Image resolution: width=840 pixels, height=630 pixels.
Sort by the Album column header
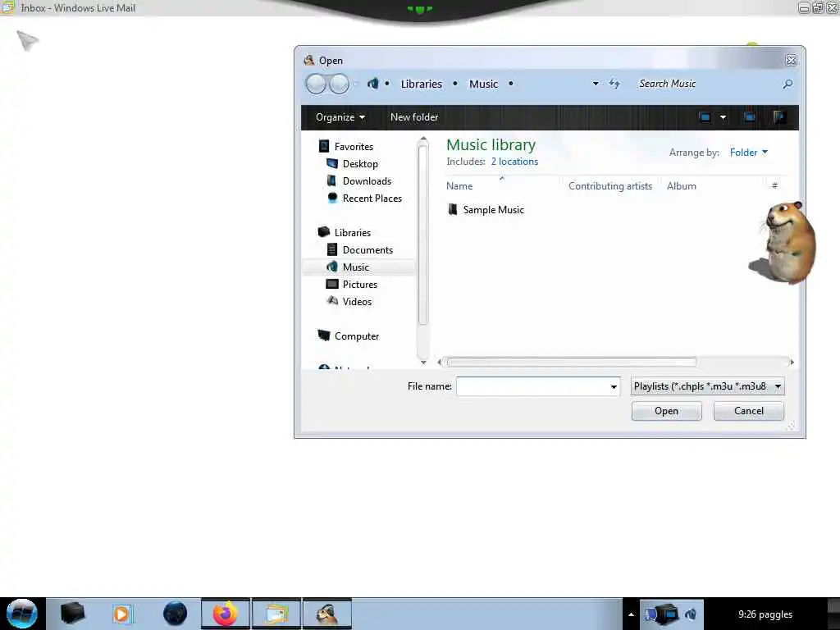point(682,186)
